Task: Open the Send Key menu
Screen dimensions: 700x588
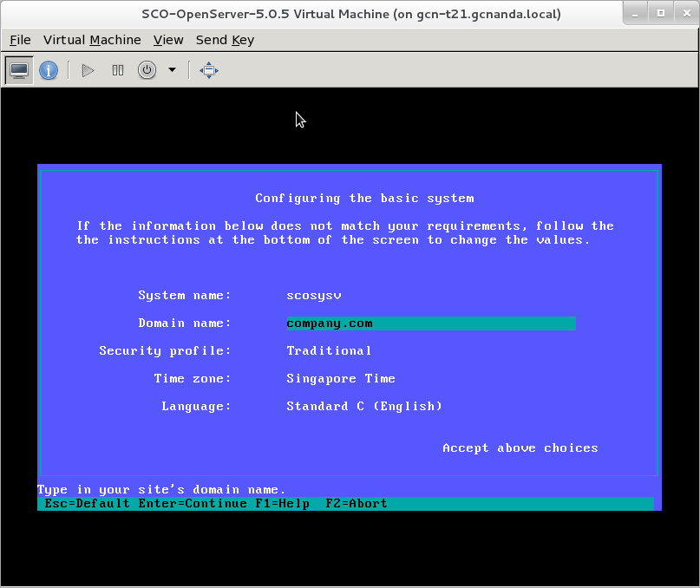Action: (225, 40)
